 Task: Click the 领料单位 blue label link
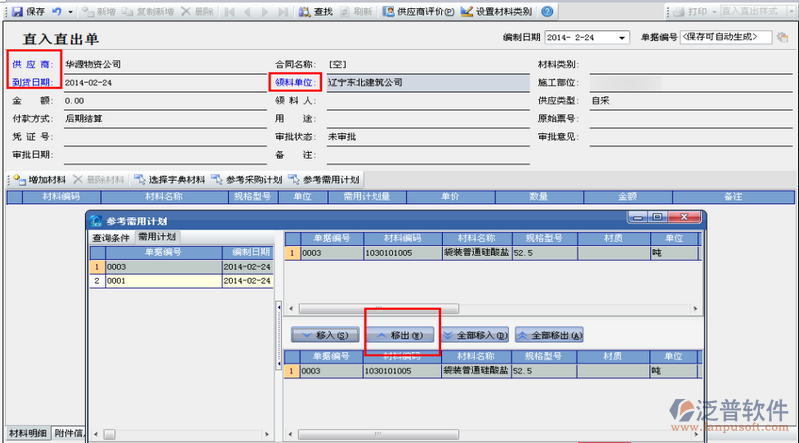click(295, 82)
